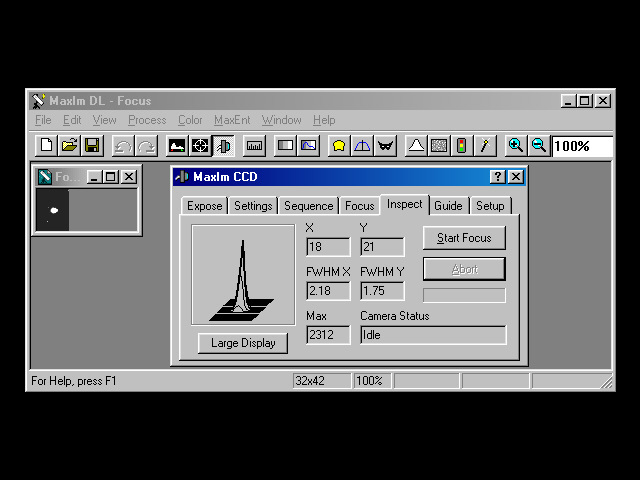This screenshot has height=480, width=640.
Task: Click the Y coordinate field
Action: (x=382, y=247)
